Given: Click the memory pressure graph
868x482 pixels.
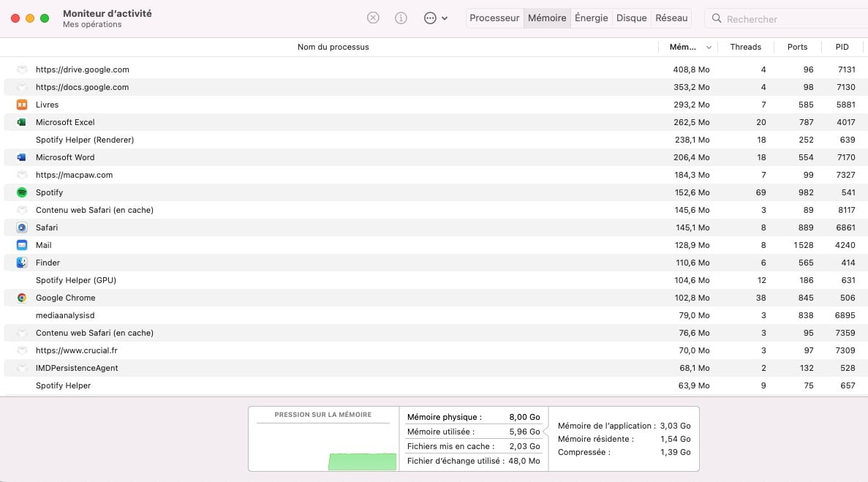Looking at the screenshot, I should tap(323, 447).
